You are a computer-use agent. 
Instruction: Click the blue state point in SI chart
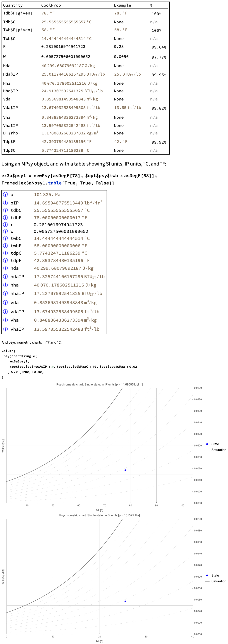coord(125,601)
